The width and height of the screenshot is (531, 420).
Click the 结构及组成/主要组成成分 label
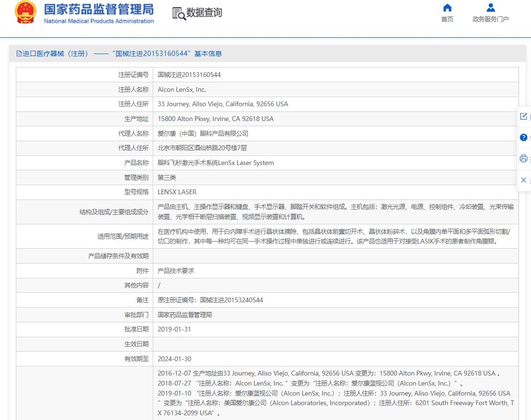[x=114, y=212]
